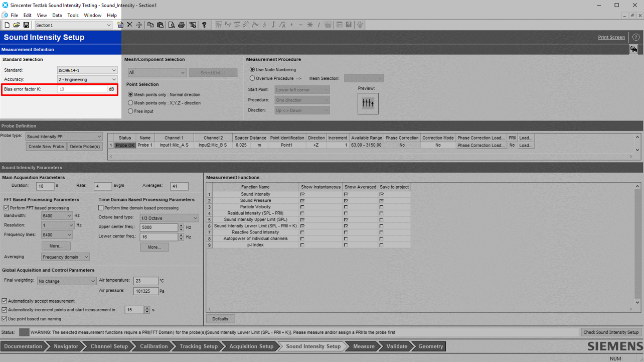Open the Window menu
Screen dimensions: 644x362
click(92, 15)
